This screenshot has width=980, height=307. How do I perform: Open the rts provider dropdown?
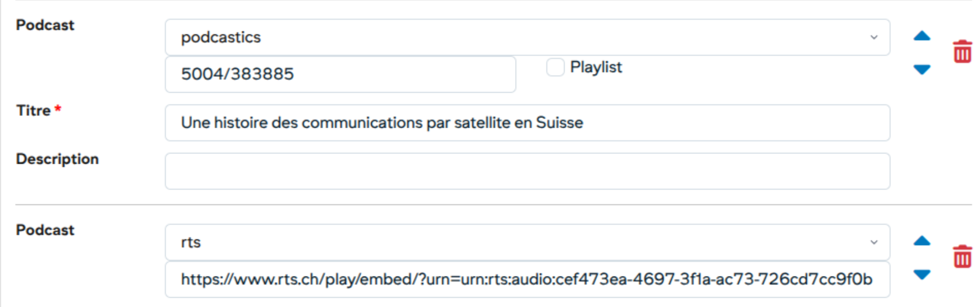(x=515, y=242)
